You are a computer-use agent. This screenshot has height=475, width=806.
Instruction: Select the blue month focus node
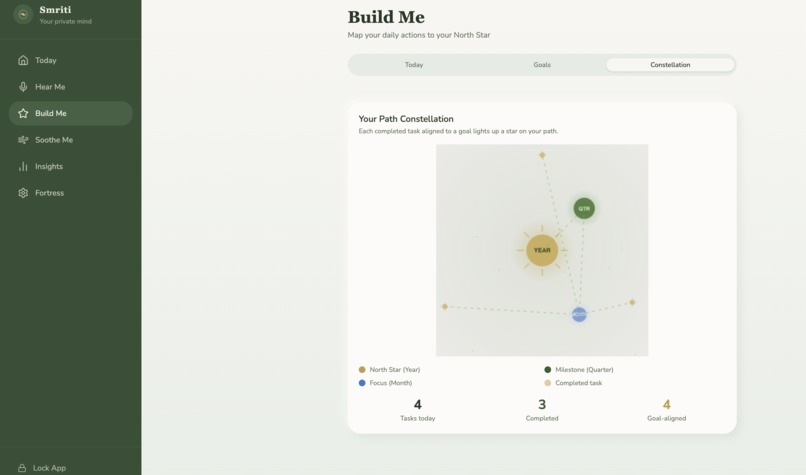pos(579,314)
